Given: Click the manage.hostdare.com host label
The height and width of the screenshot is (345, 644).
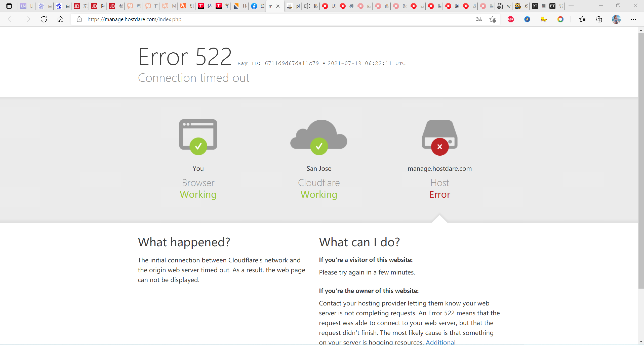Looking at the screenshot, I should [x=440, y=168].
